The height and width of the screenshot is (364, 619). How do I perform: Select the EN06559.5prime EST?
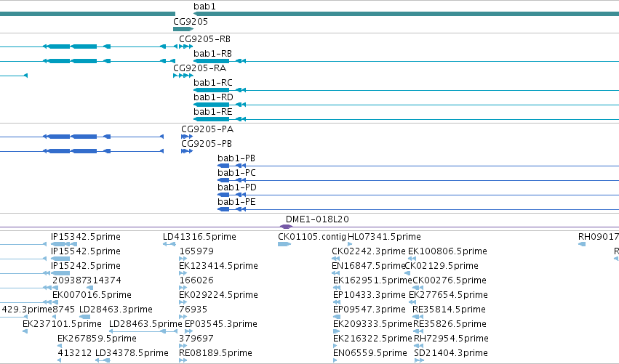(x=370, y=353)
